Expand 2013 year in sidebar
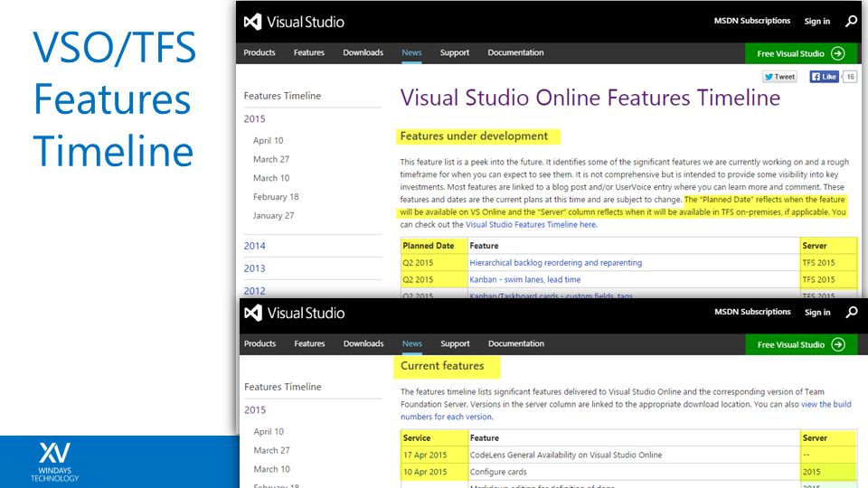 255,268
